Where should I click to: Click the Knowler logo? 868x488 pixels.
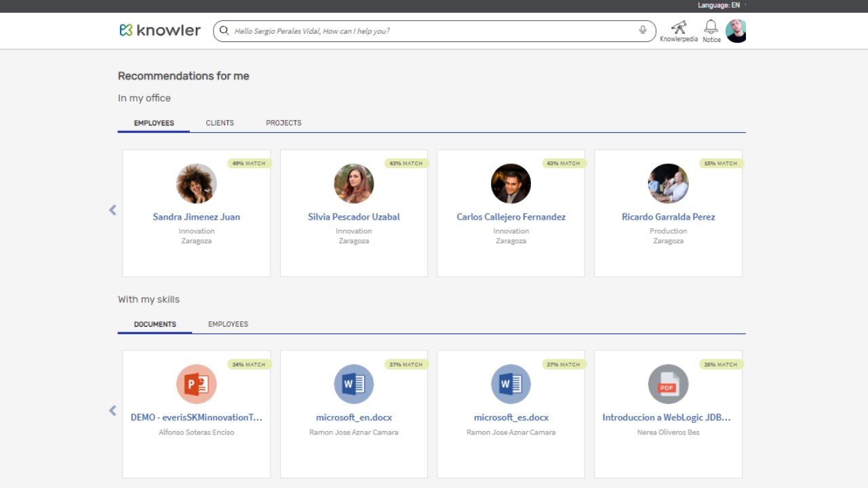[160, 30]
